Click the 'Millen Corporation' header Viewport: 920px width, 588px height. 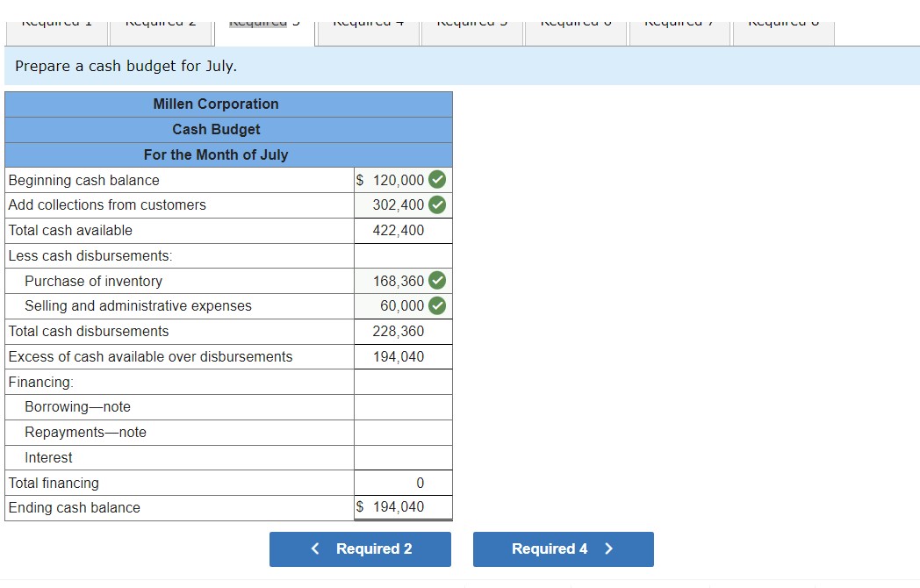coord(216,104)
